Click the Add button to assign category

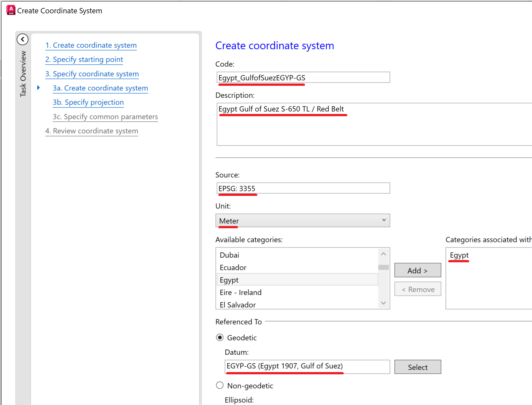pos(417,270)
